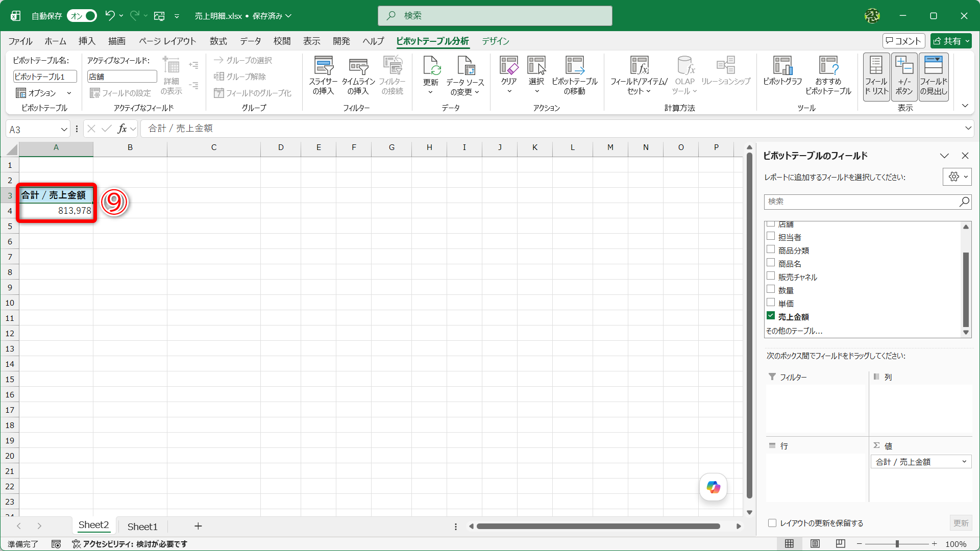Click the 100% zoom level
The width and height of the screenshot is (980, 551).
956,544
